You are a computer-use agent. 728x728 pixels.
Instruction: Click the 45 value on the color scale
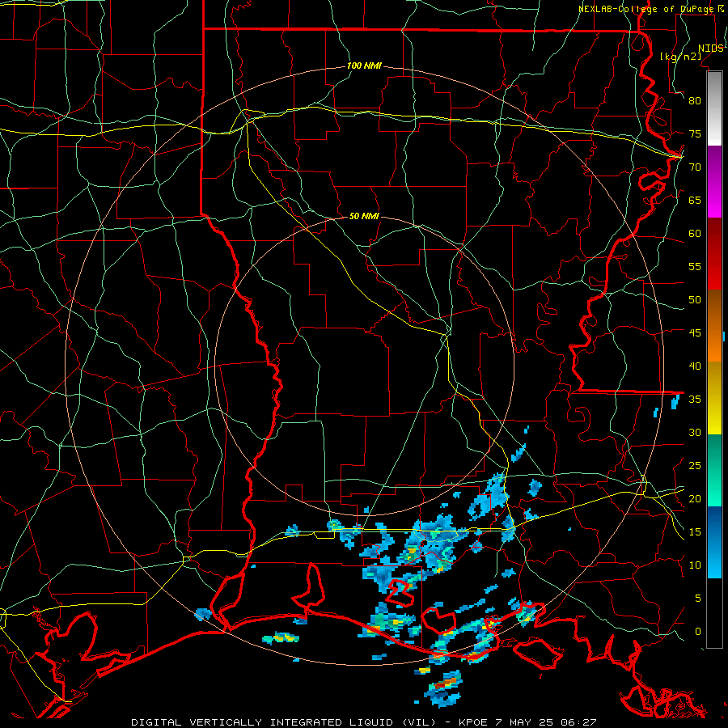point(695,333)
